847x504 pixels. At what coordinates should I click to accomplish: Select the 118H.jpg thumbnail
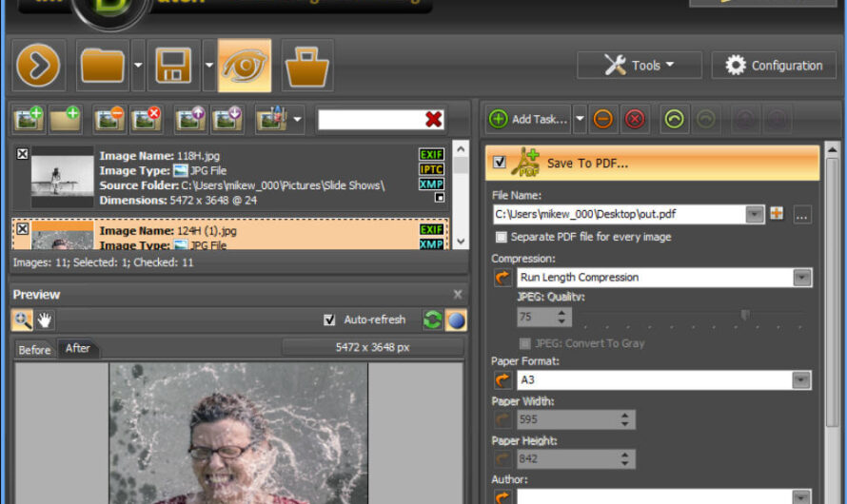pos(62,177)
